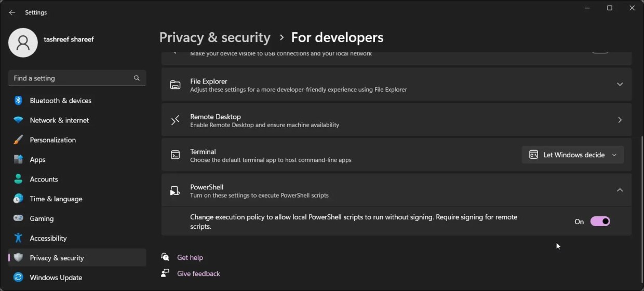Screen dimensions: 644x291
Task: Click the Terminal row title
Action: (x=203, y=152)
